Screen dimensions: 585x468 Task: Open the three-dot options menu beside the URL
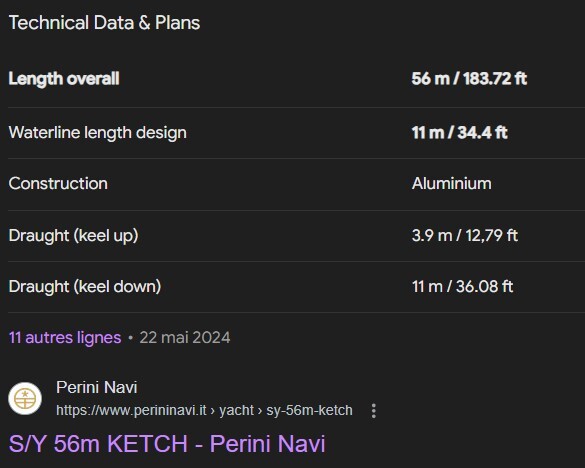[x=373, y=411]
